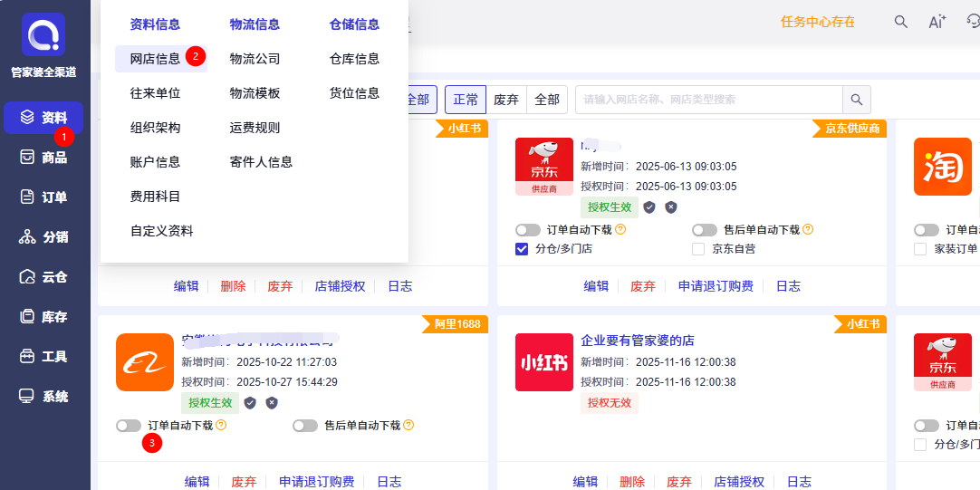Click 任务中心存在 notification text

818,22
